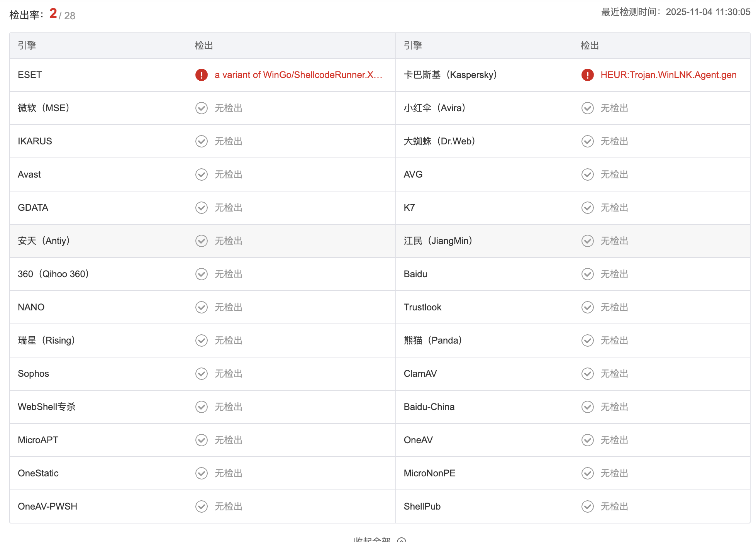Select the JiangMin engine name

438,241
